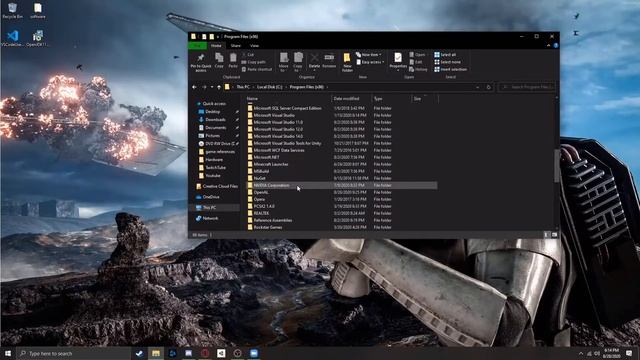Open Pictures in the navigation pane
640x360 pixels.
coord(209,136)
